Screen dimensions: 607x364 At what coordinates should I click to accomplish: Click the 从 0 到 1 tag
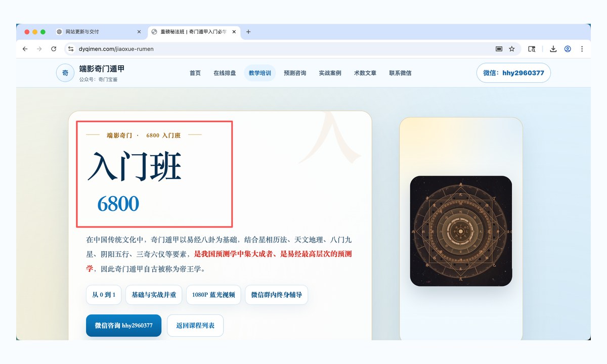point(104,295)
